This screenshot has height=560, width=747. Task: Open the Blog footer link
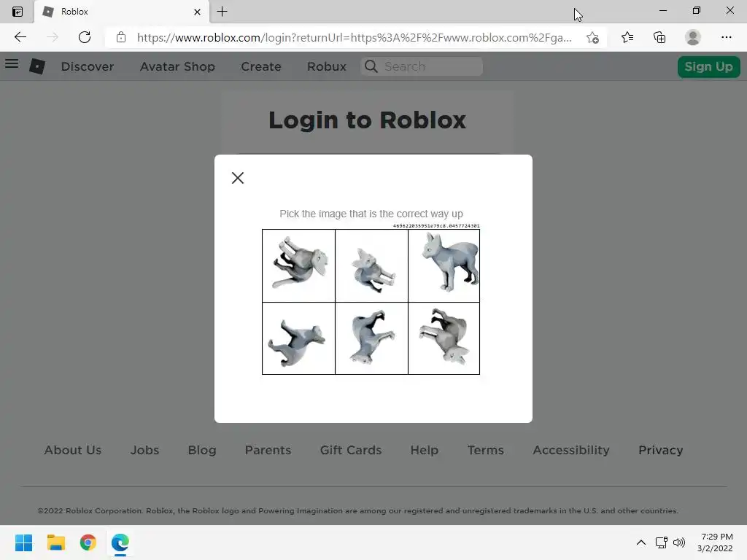pyautogui.click(x=202, y=450)
